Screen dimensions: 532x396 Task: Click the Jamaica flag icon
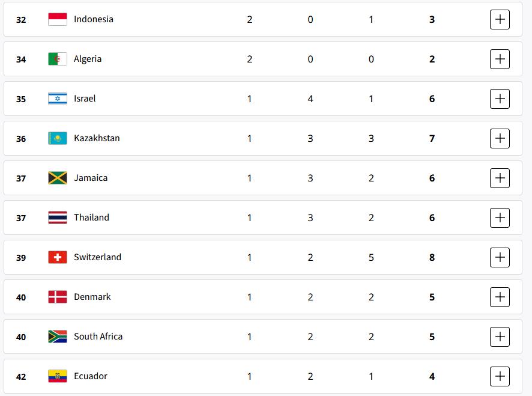tap(58, 178)
